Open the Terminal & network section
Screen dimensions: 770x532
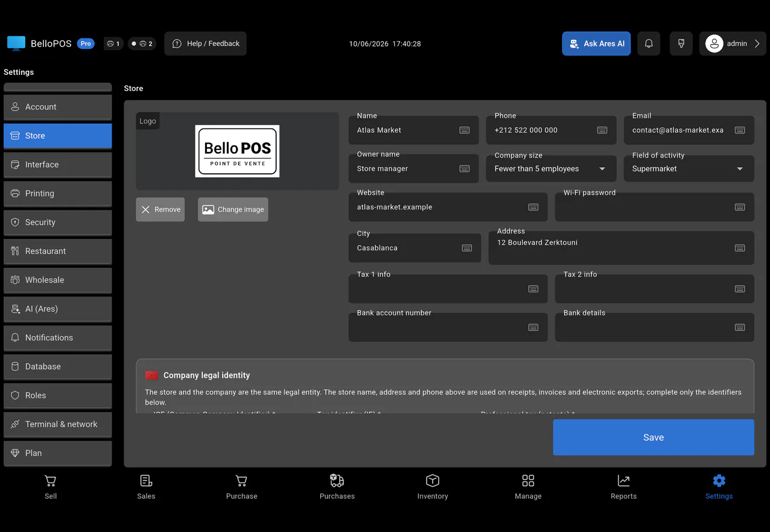58,425
